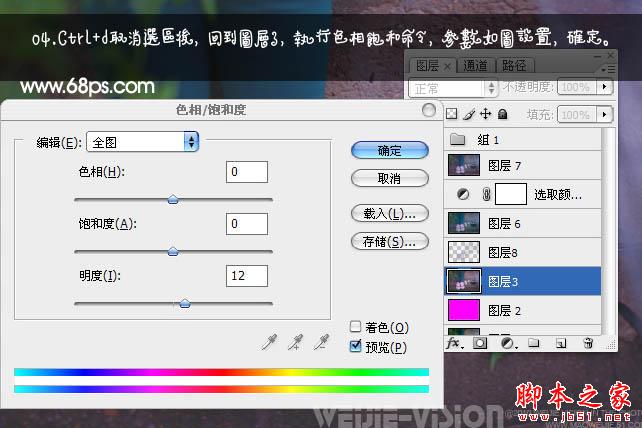
Task: Click the 图层 7 thumbnail
Action: pyautogui.click(x=464, y=165)
